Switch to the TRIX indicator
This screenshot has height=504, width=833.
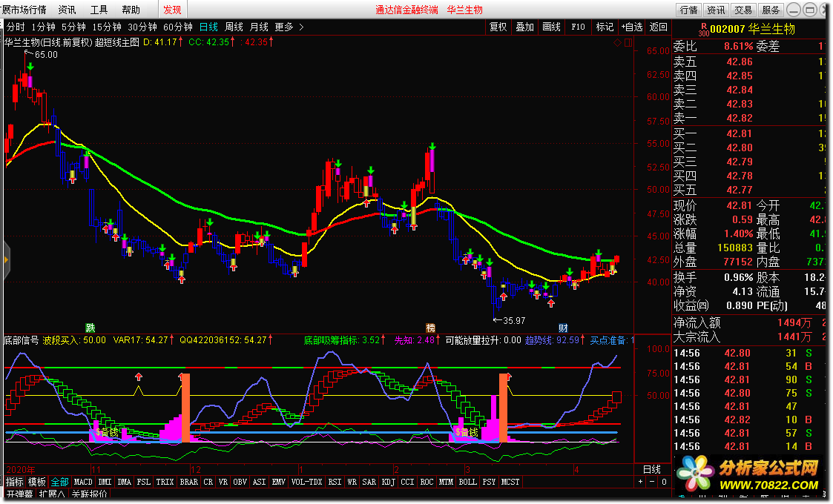point(165,482)
